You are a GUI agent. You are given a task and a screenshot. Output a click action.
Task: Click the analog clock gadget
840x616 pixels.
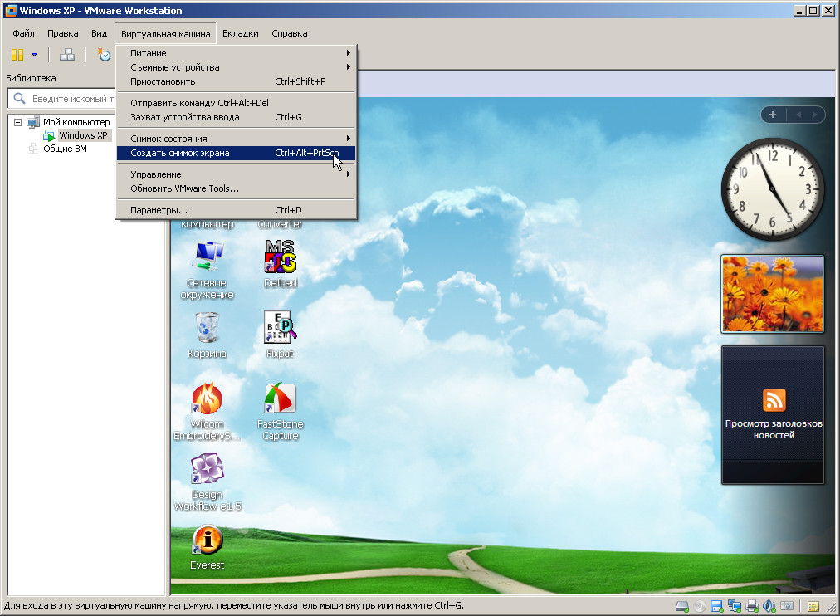click(x=773, y=189)
